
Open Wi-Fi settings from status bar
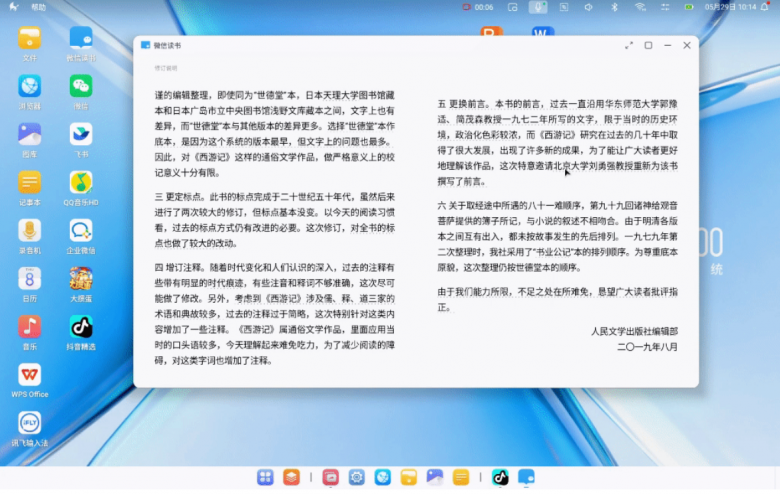[640, 7]
